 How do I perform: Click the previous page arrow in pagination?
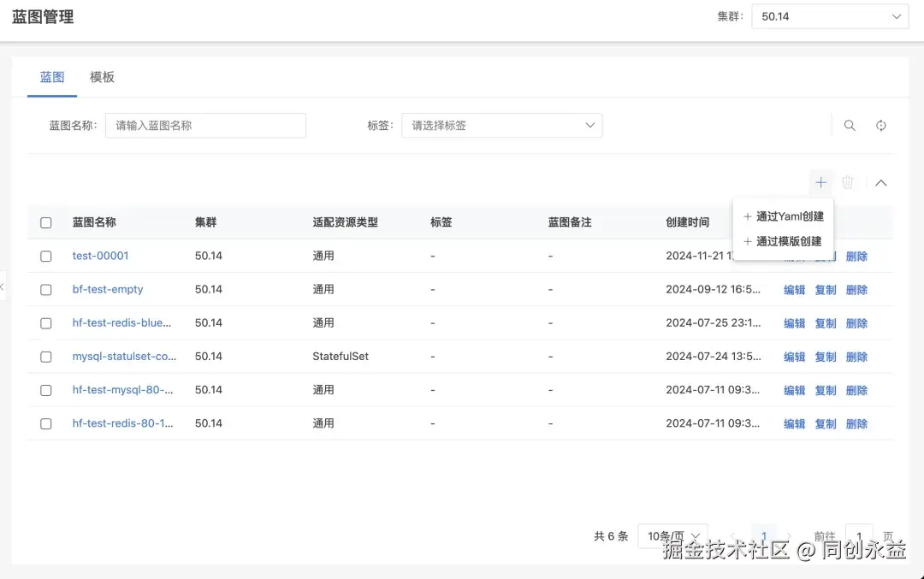point(734,535)
